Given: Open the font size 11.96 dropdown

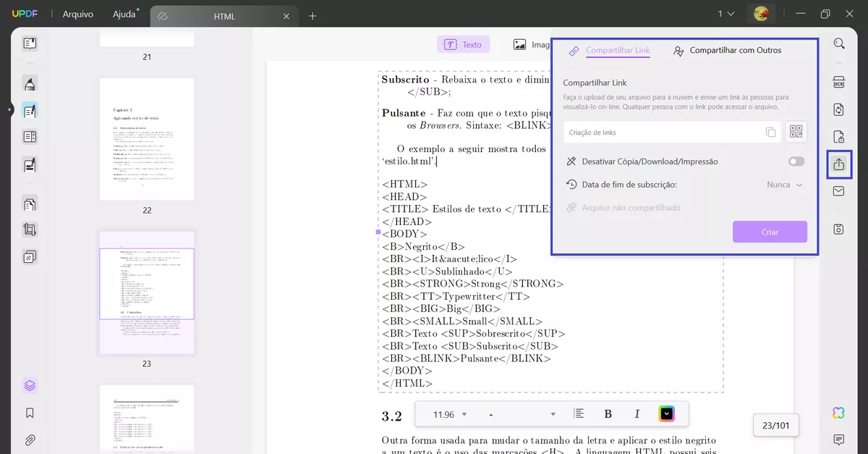Looking at the screenshot, I should tap(448, 413).
